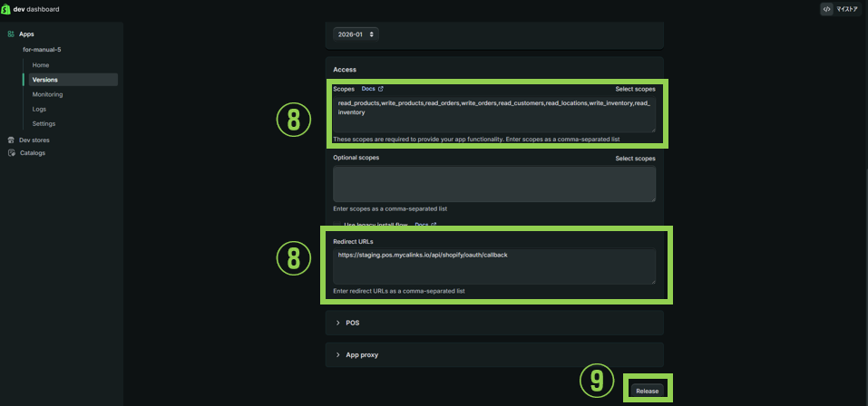The width and height of the screenshot is (868, 406).
Task: Click the Shopify logo in the header
Action: 8,9
